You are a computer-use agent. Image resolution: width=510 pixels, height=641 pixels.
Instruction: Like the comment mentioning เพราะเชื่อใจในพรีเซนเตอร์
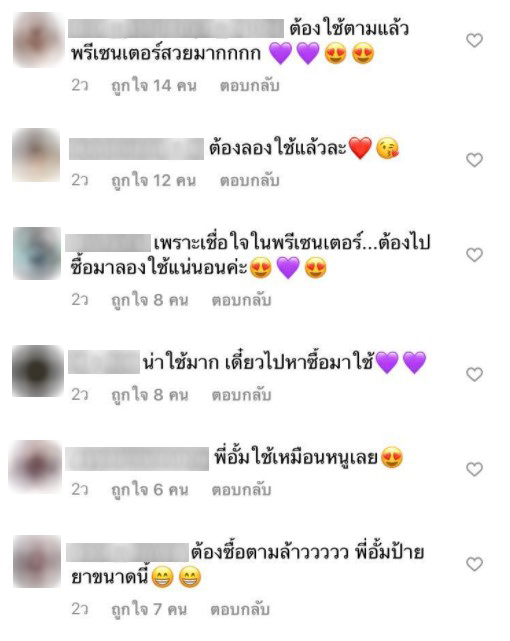(x=474, y=255)
